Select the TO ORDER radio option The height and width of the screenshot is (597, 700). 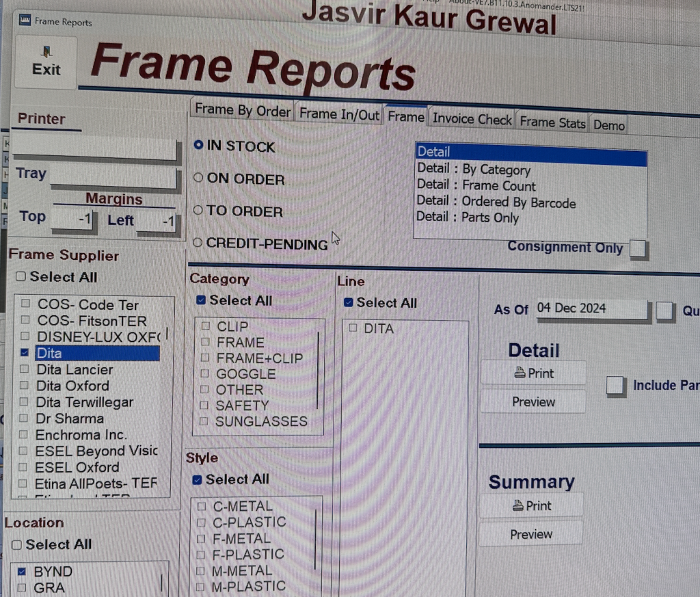click(x=198, y=210)
